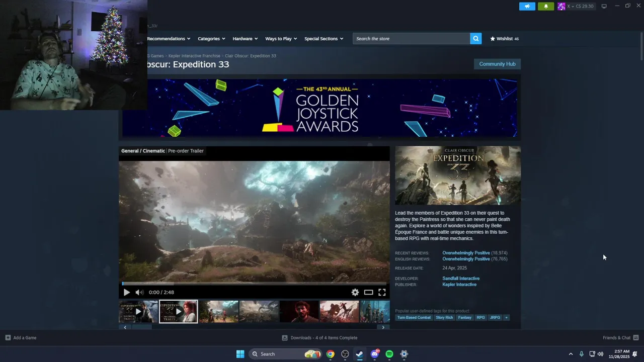Open the Community Hub button
This screenshot has width=644, height=362.
pos(497,64)
